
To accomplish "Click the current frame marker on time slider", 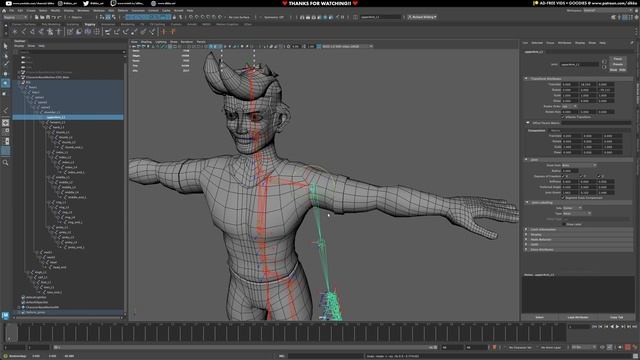I will (x=11, y=333).
